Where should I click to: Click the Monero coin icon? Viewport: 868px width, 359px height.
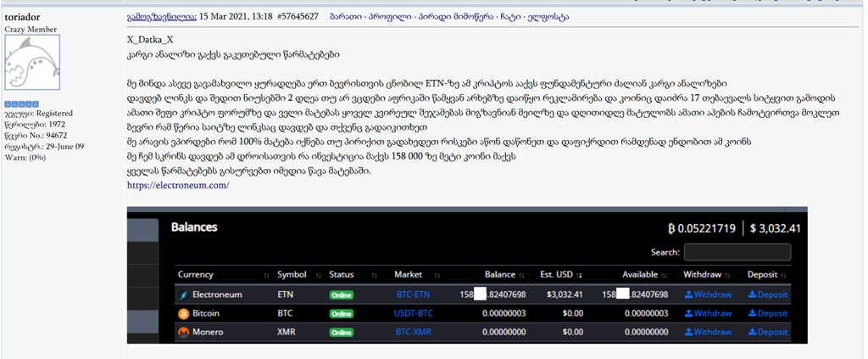click(x=184, y=333)
